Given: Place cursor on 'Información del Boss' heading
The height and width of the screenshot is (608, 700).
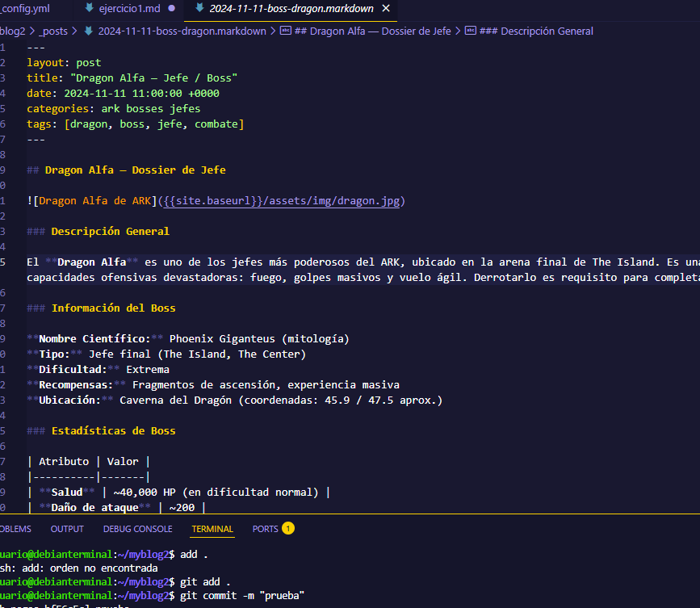Looking at the screenshot, I should 113,308.
